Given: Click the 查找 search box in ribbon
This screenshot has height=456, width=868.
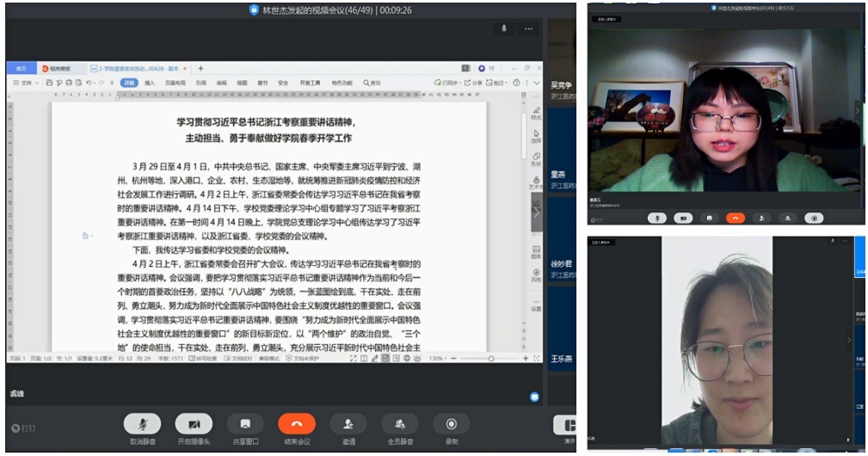Looking at the screenshot, I should [x=372, y=83].
